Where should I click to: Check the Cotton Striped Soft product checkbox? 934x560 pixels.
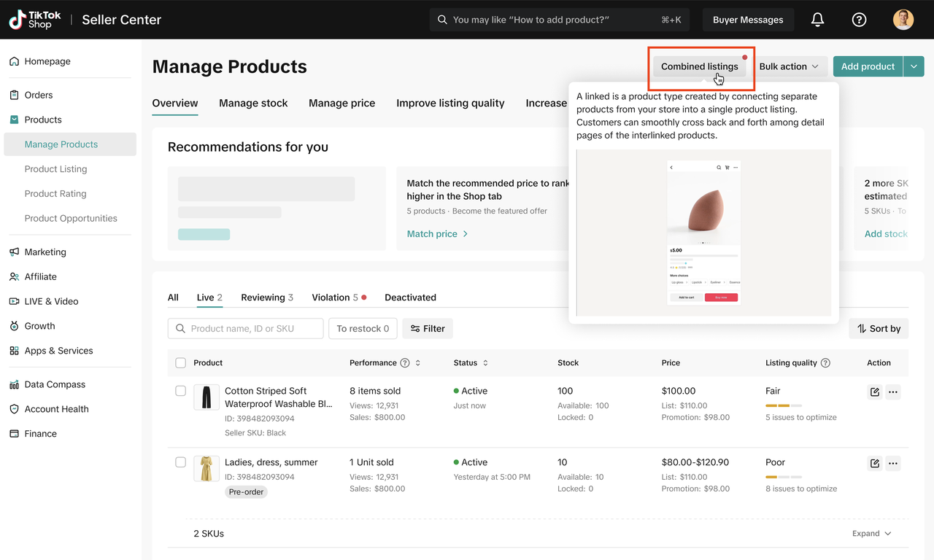point(181,392)
